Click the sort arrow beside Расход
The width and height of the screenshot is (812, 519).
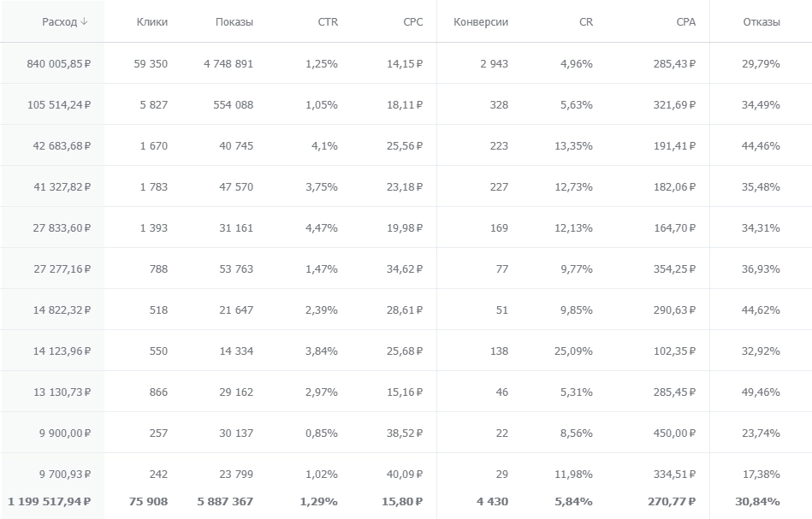tap(84, 22)
